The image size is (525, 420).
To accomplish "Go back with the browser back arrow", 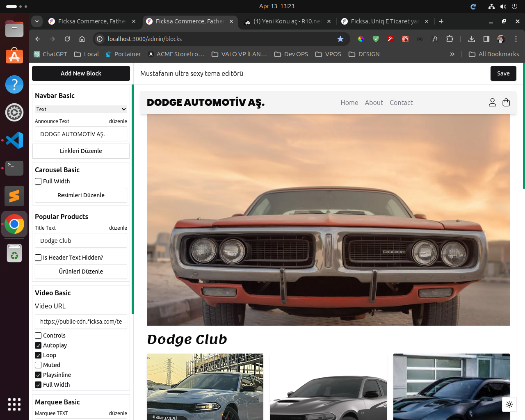I will 38,39.
